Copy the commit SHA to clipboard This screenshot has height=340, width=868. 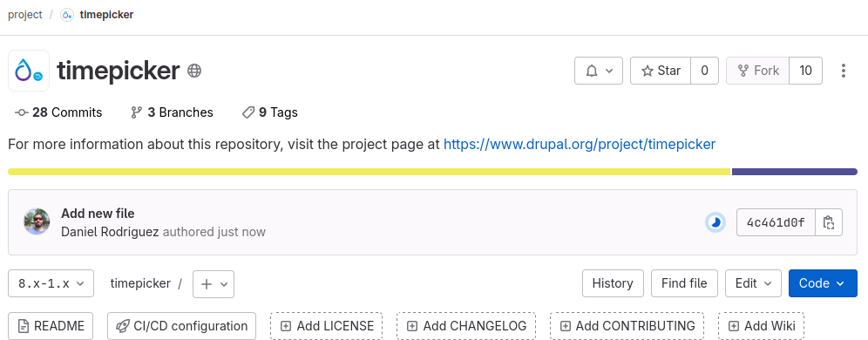click(x=828, y=222)
